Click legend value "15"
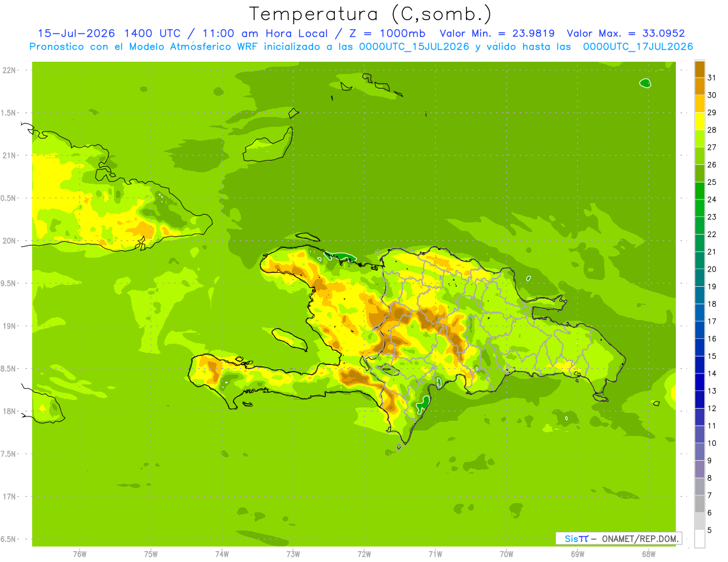 pyautogui.click(x=712, y=356)
